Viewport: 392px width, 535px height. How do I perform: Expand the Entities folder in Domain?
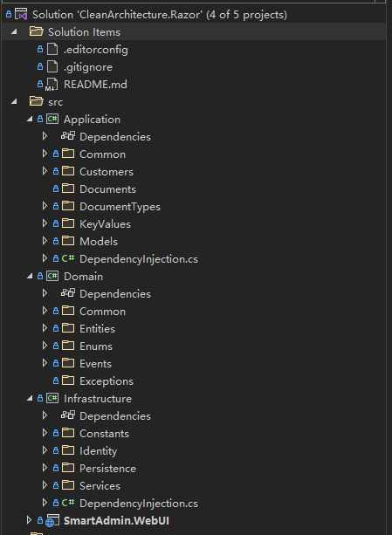pos(45,328)
